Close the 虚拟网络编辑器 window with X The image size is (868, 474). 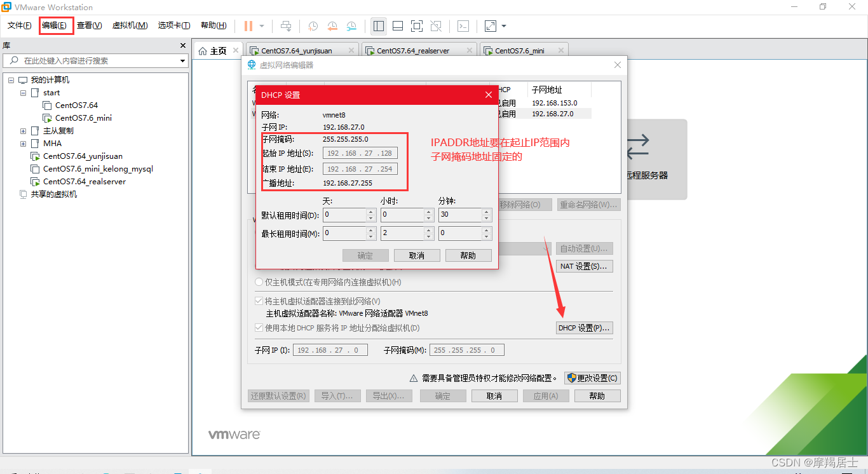[x=618, y=65]
